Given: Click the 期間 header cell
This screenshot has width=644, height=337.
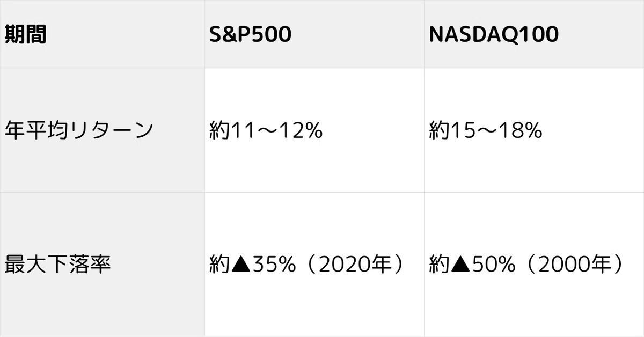Looking at the screenshot, I should [x=102, y=34].
